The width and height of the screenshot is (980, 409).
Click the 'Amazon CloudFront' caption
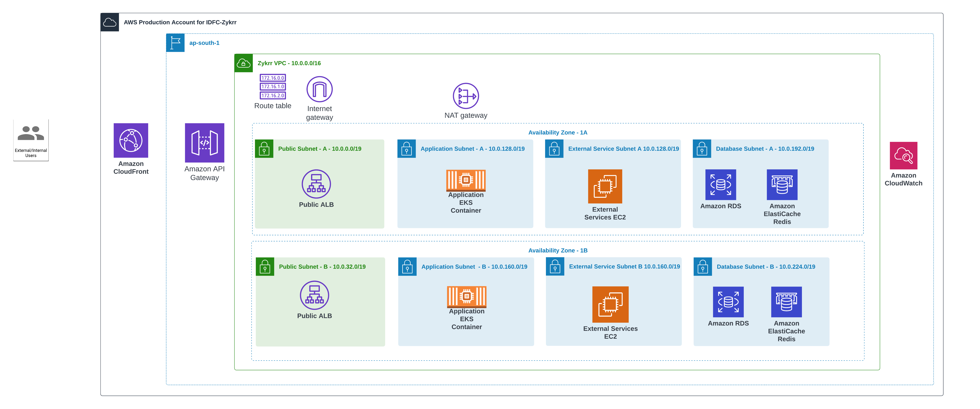click(131, 168)
